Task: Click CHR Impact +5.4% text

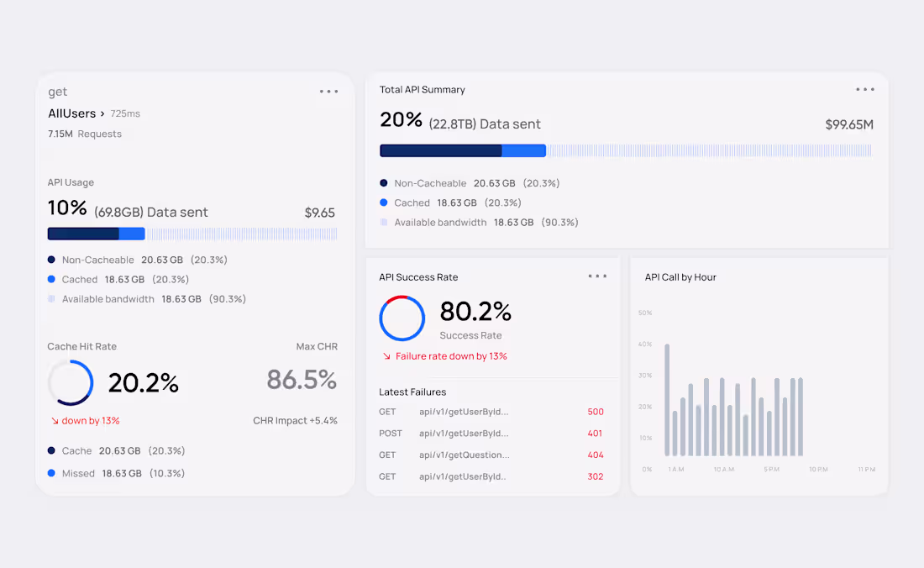Action: pos(295,421)
